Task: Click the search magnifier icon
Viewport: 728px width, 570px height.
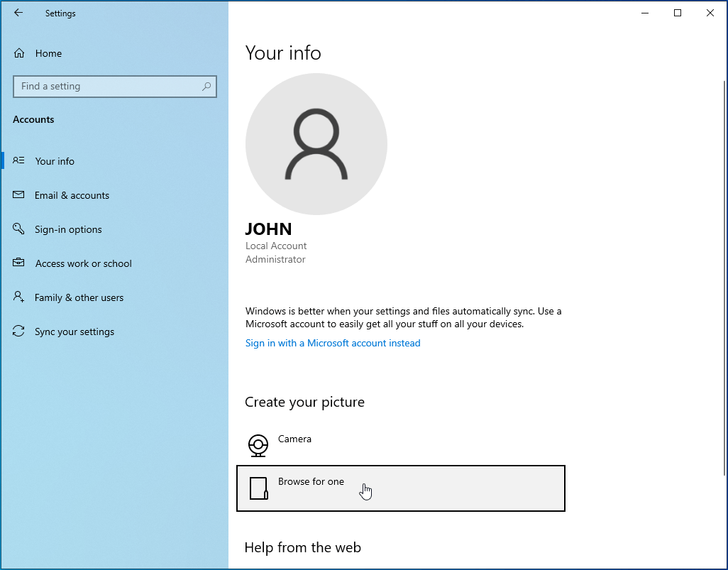Action: (x=206, y=87)
